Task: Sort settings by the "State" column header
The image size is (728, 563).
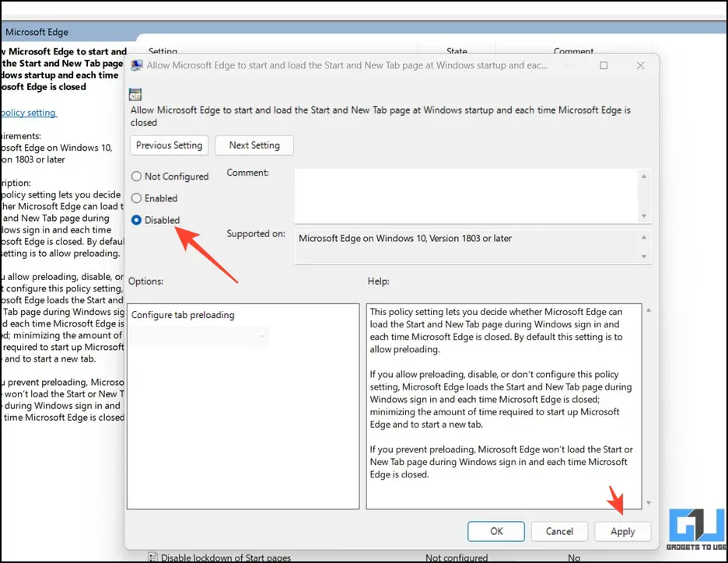Action: pyautogui.click(x=457, y=51)
